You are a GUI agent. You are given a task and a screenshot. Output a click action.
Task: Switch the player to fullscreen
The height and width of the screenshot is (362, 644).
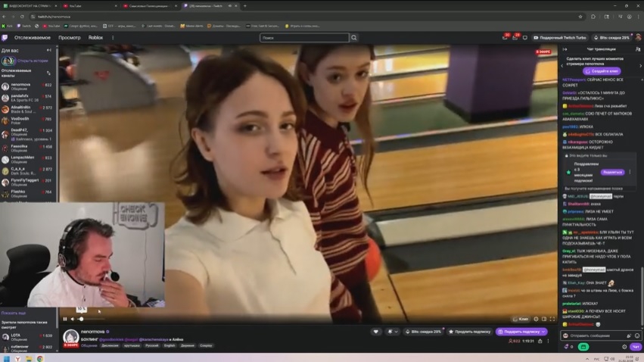coord(552,319)
